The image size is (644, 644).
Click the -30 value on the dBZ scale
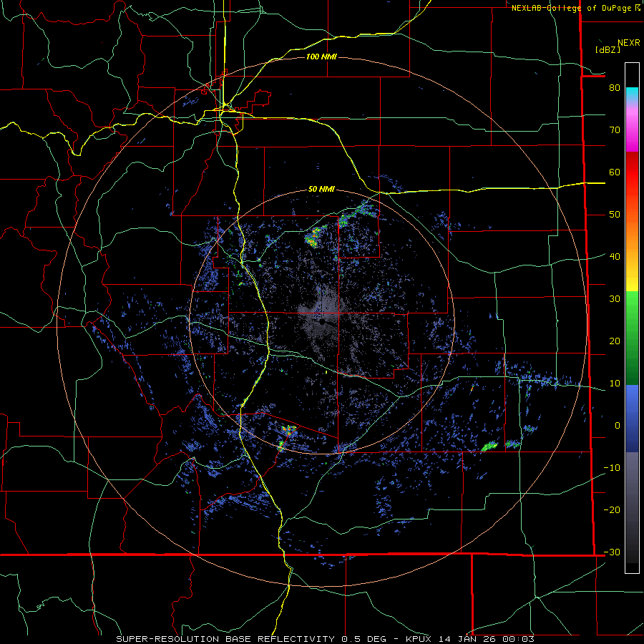point(612,552)
